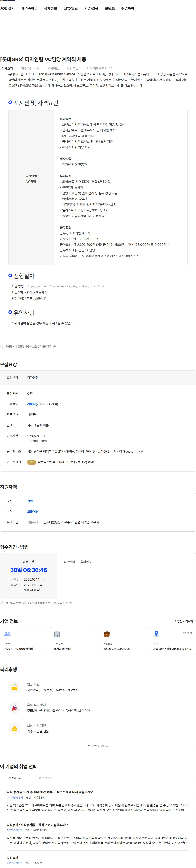Click the 보상·수당·지원 money bag icon

coord(14,728)
